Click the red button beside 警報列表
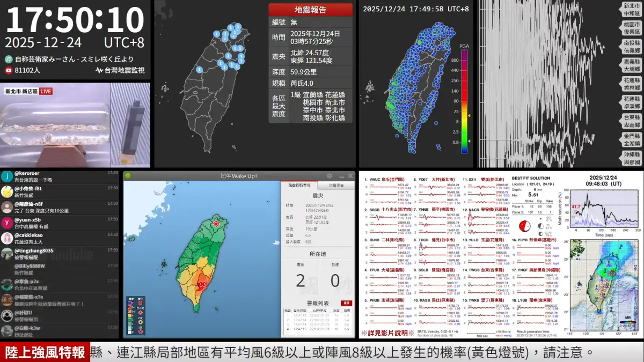The width and height of the screenshot is (644, 362). 347,303
